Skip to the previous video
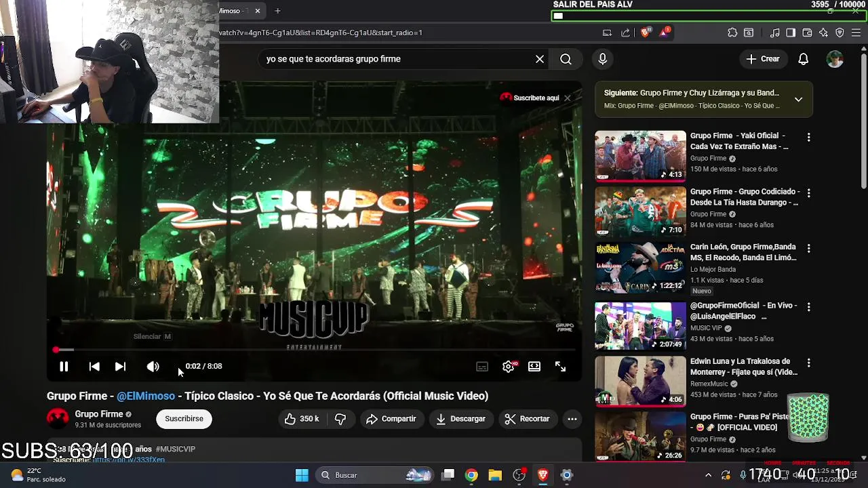The width and height of the screenshot is (868, 488). point(94,366)
